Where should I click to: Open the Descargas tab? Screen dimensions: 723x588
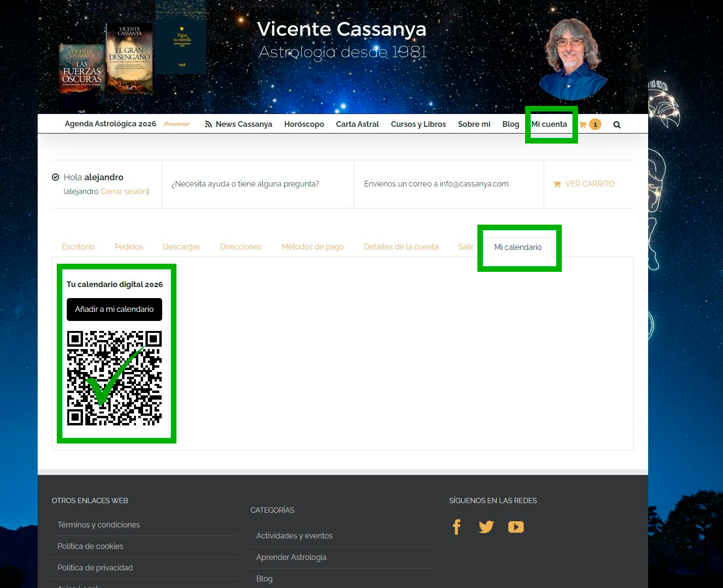point(181,247)
